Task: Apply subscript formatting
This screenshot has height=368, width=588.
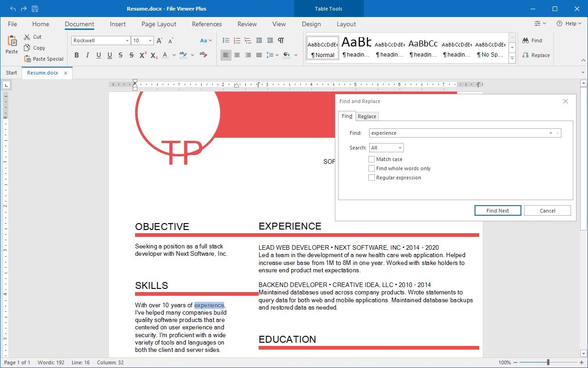Action: click(x=154, y=55)
